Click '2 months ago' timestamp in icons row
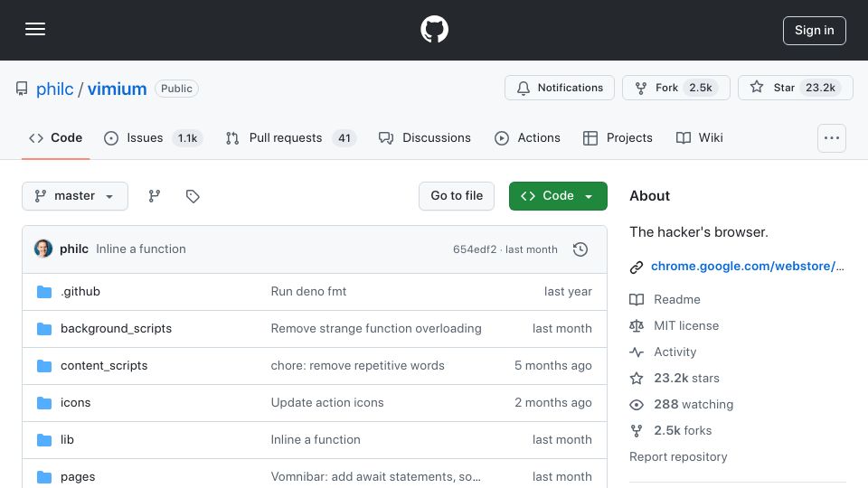The width and height of the screenshot is (868, 488). click(x=553, y=403)
